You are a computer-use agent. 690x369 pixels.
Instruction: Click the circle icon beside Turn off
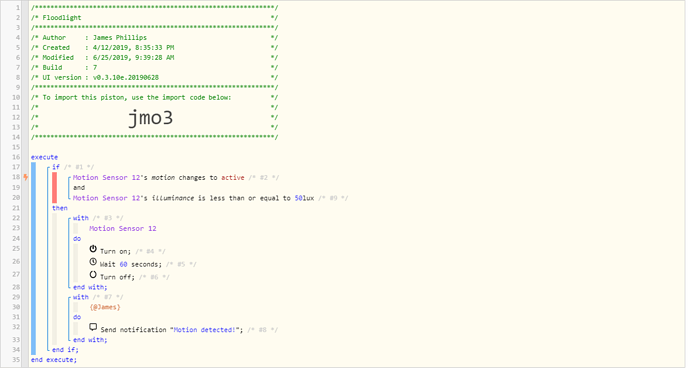point(93,274)
